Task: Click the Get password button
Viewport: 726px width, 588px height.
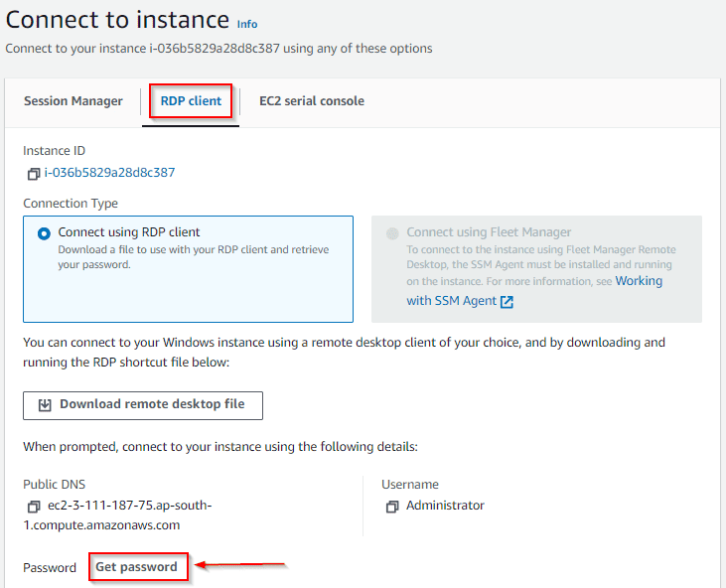Action: [x=137, y=567]
